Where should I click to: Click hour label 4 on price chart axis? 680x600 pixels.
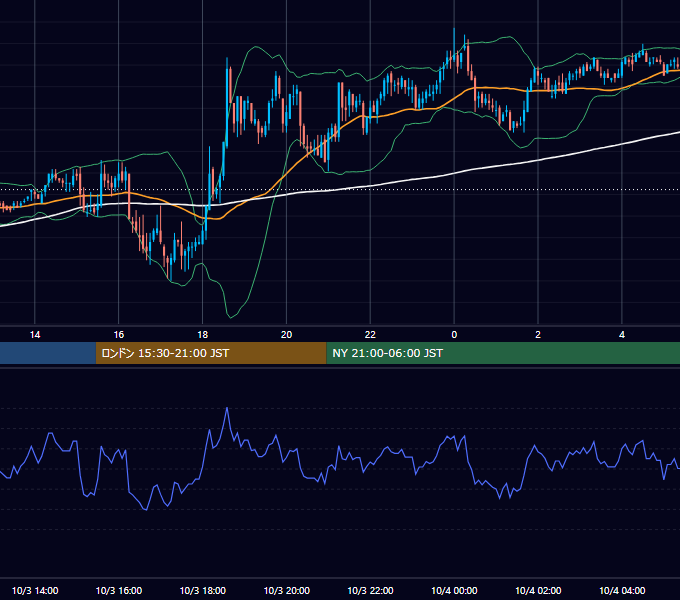pos(622,335)
